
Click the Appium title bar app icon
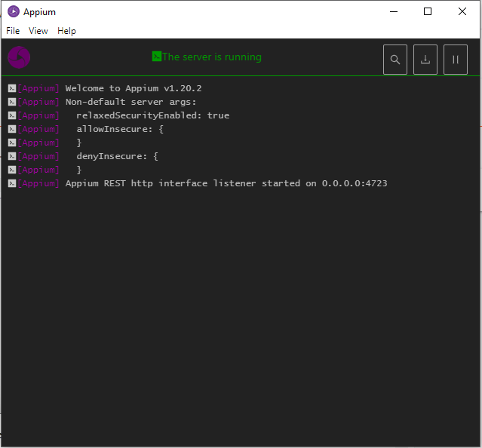[14, 11]
